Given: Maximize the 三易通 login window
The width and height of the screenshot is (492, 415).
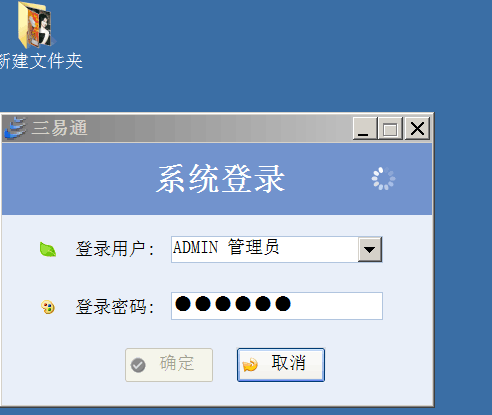Looking at the screenshot, I should 390,128.
